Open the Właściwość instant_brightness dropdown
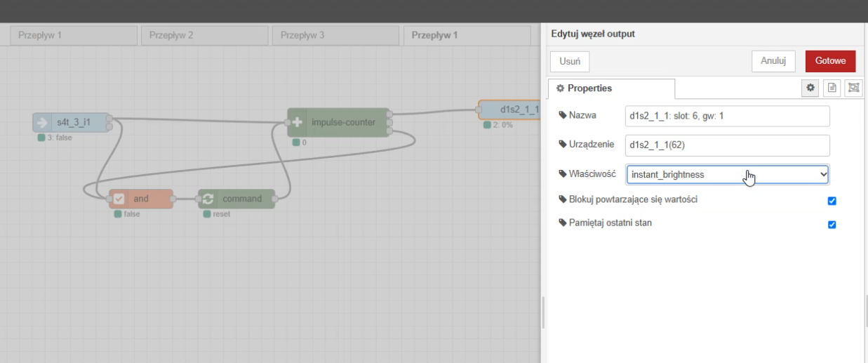 pyautogui.click(x=728, y=174)
